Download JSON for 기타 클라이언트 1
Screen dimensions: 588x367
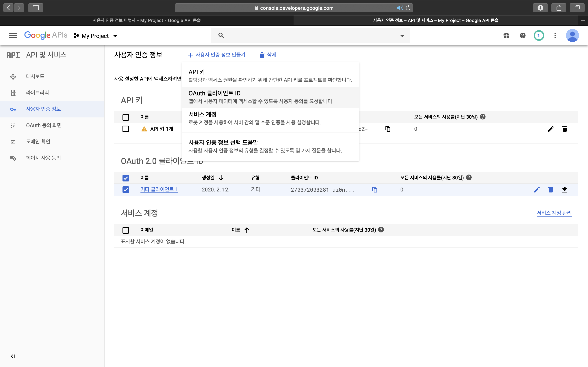pos(565,190)
